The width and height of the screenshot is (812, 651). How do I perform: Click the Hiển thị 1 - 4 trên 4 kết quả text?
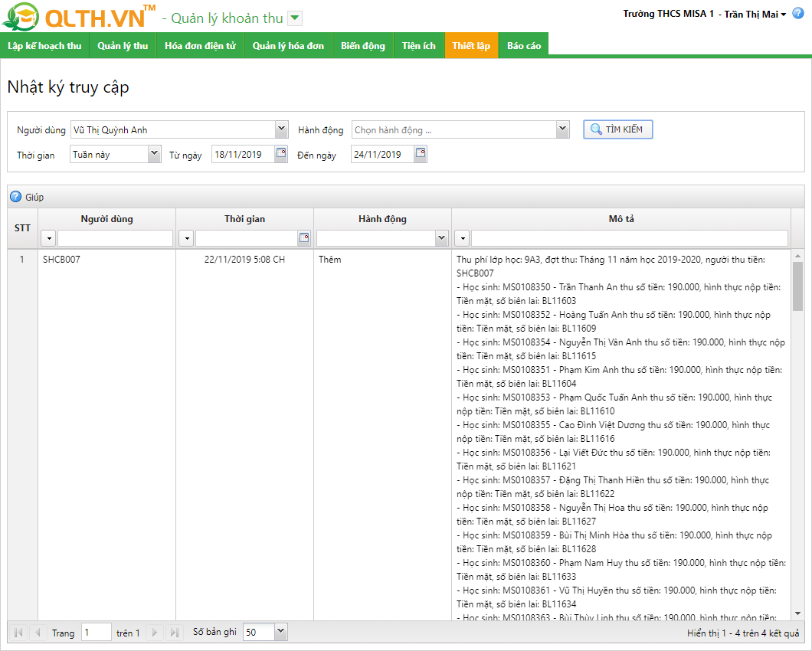click(743, 633)
